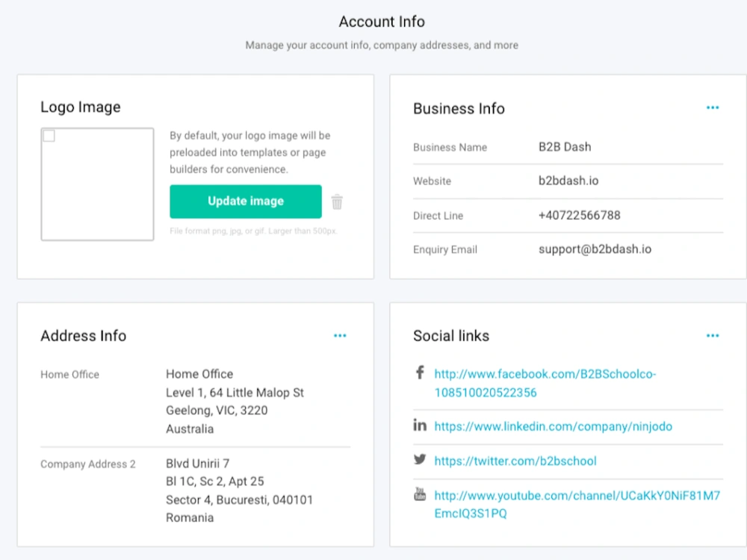
Task: Click the Facebook icon in Social links
Action: point(420,373)
